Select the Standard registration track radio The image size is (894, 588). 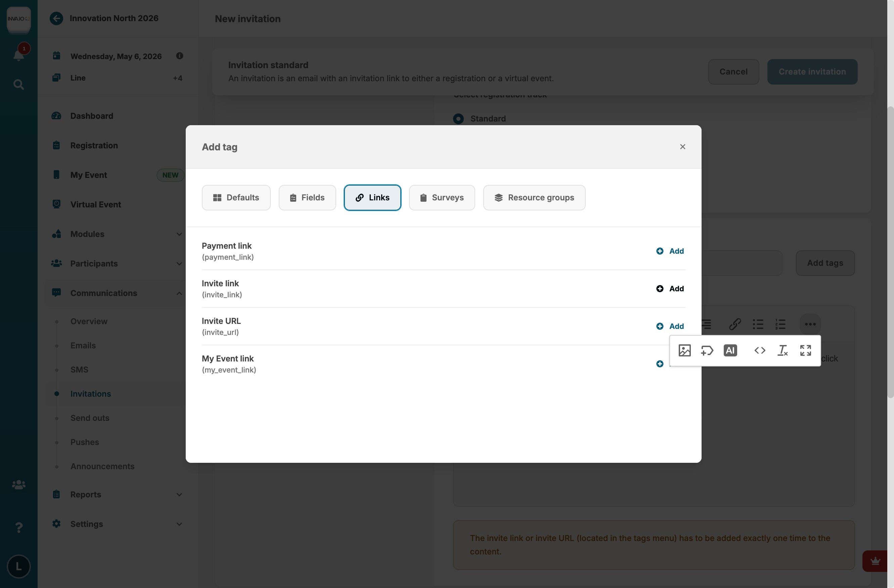(458, 119)
